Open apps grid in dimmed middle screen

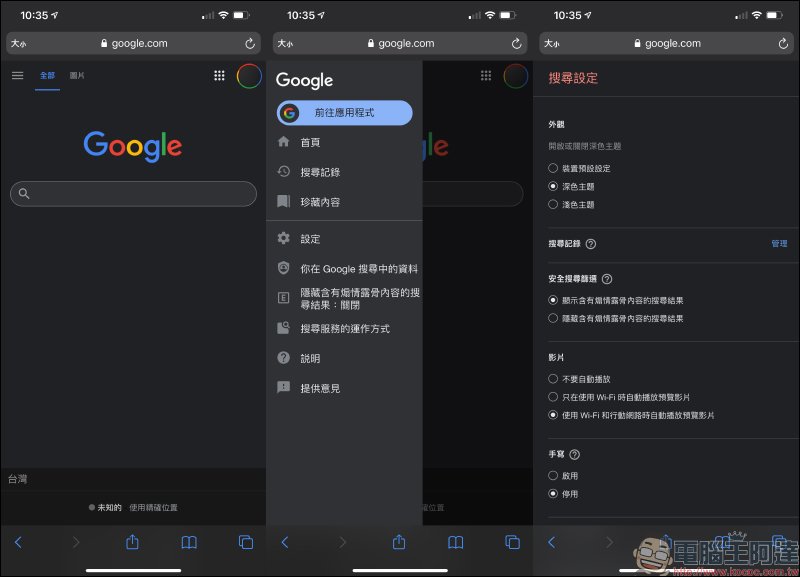[486, 76]
